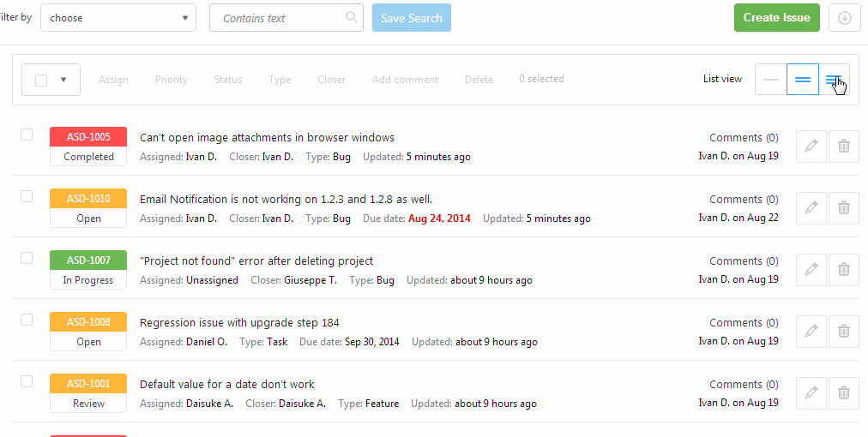
Task: Select checkbox for issue ASD-1007
Action: pyautogui.click(x=27, y=258)
